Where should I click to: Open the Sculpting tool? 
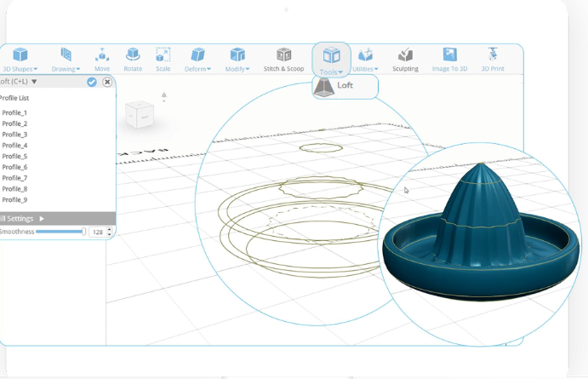405,60
